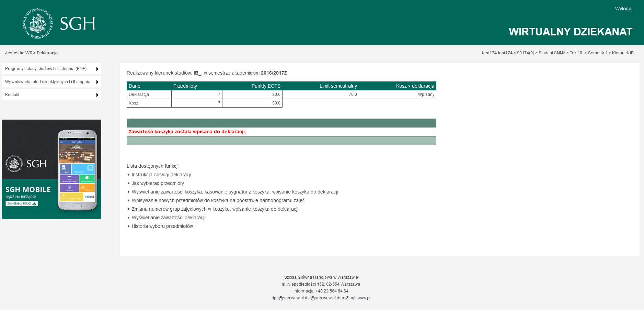Click Deklaracja in the breadcrumb

click(x=47, y=53)
